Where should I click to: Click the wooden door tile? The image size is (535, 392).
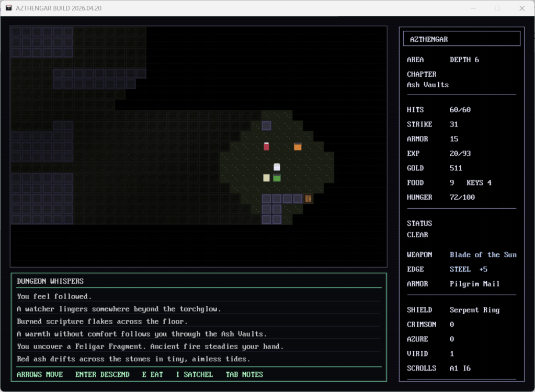pyautogui.click(x=308, y=199)
